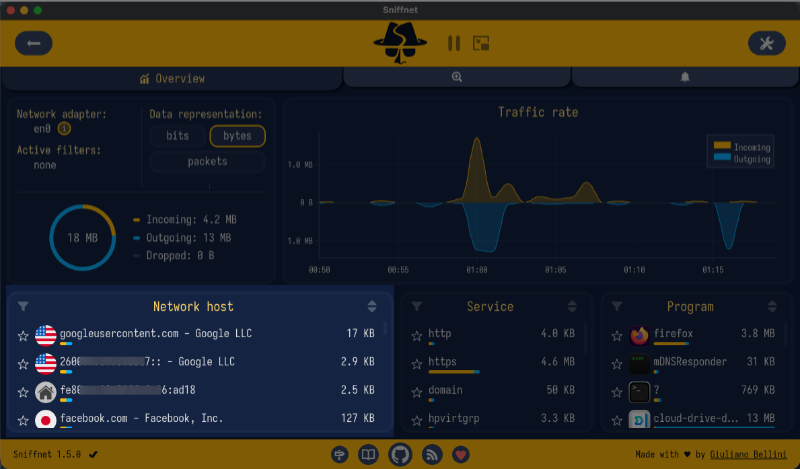The width and height of the screenshot is (800, 469).
Task: Click US flag beside googleusercontent.com
Action: pyautogui.click(x=45, y=335)
